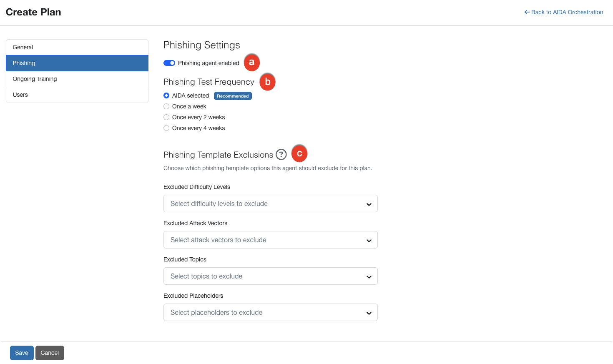Open Excluded Difficulty Levels dropdown

[271, 203]
